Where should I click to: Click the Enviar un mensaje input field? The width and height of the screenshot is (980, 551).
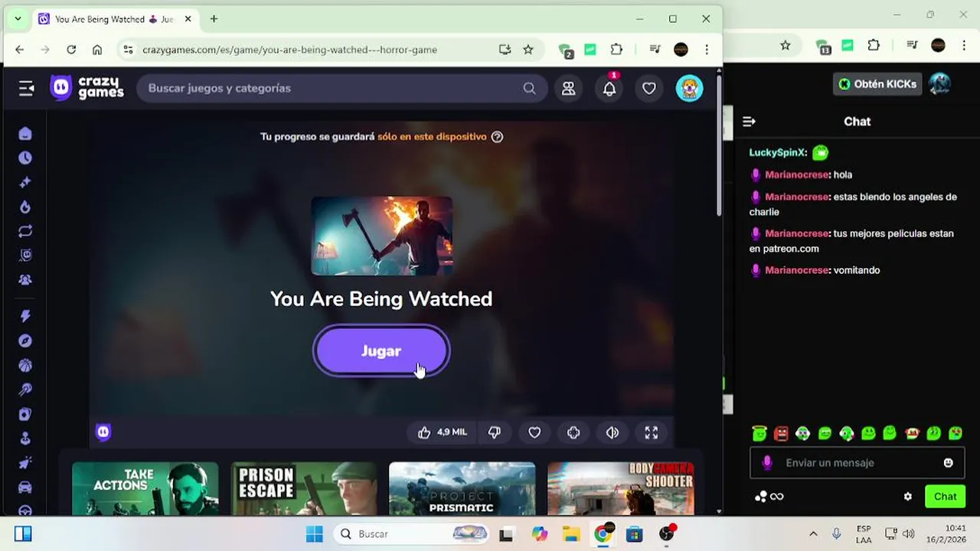(857, 463)
